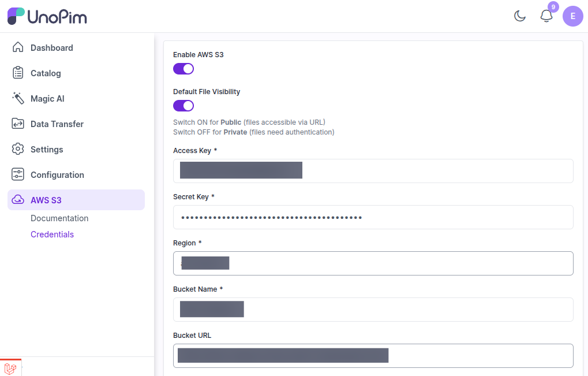Switch to dark mode moon icon
Screen dimensions: 588x376
[520, 16]
